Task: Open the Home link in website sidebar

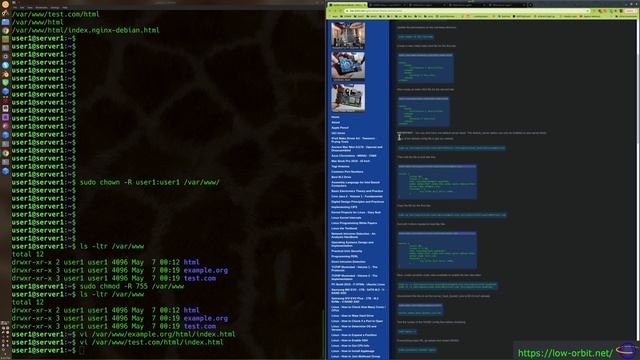Action: point(335,117)
